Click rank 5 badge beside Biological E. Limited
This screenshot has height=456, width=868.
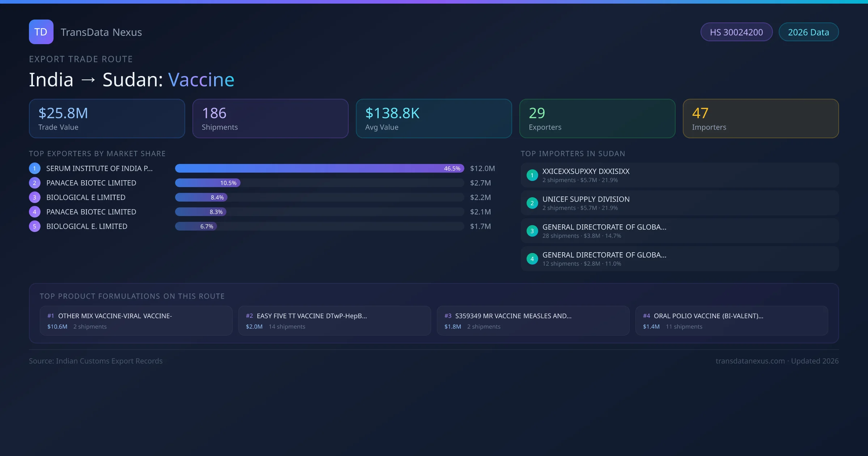tap(35, 226)
